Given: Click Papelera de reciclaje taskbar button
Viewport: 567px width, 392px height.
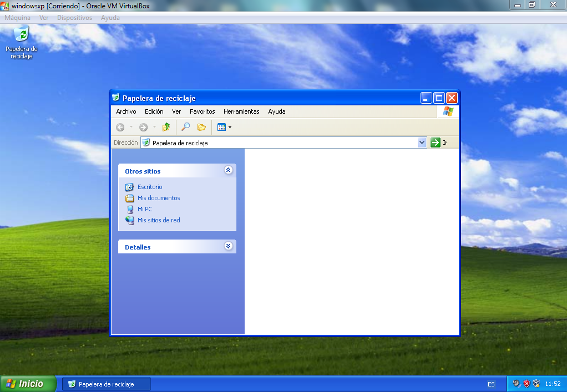Looking at the screenshot, I should coord(107,384).
